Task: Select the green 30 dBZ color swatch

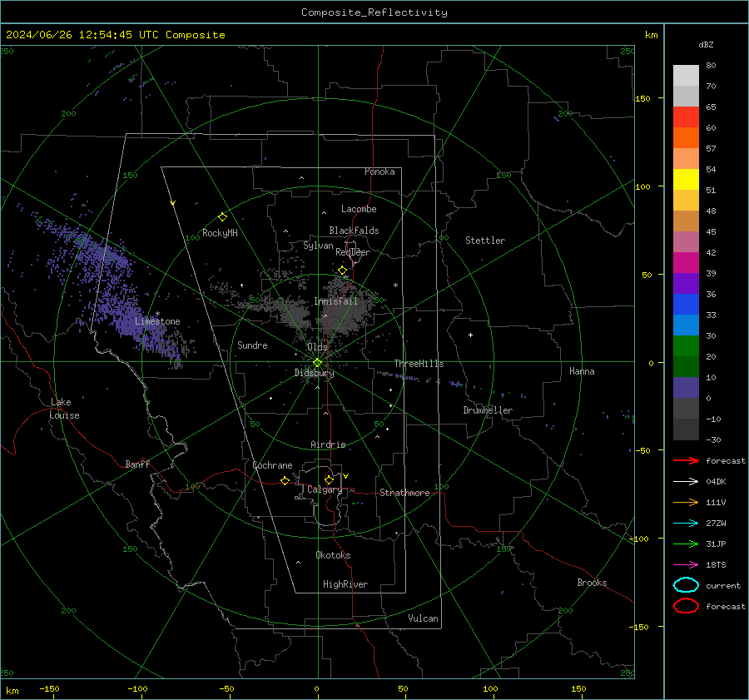Action: [686, 345]
